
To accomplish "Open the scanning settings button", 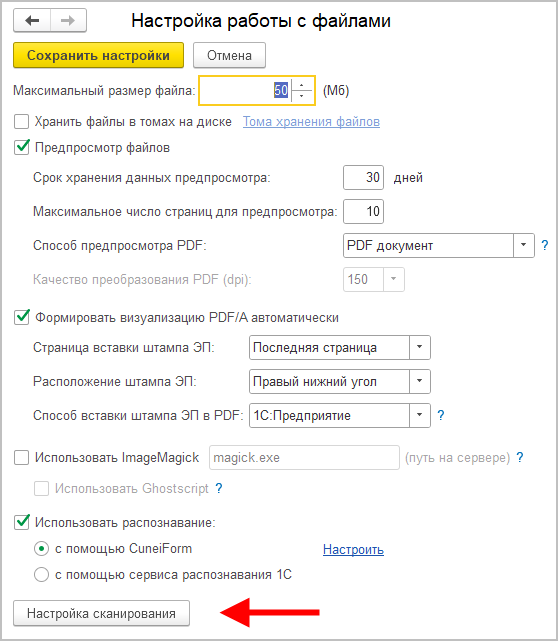I will pos(101,613).
